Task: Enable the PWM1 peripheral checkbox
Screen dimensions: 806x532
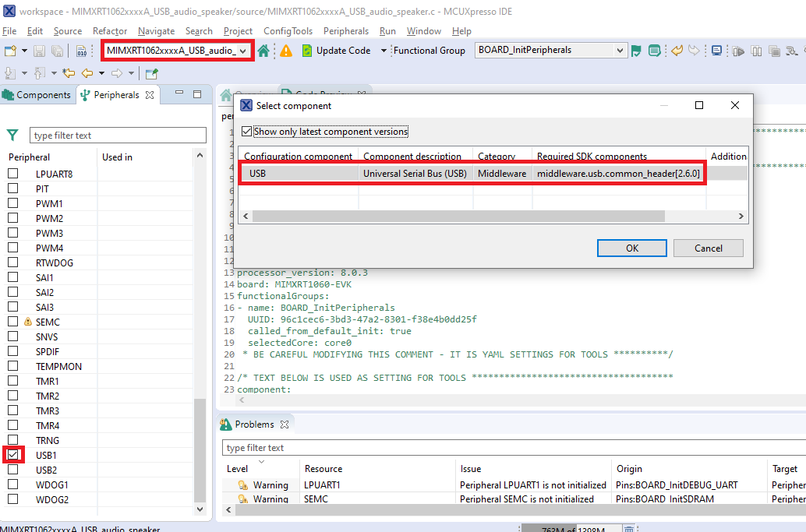Action: (x=13, y=203)
